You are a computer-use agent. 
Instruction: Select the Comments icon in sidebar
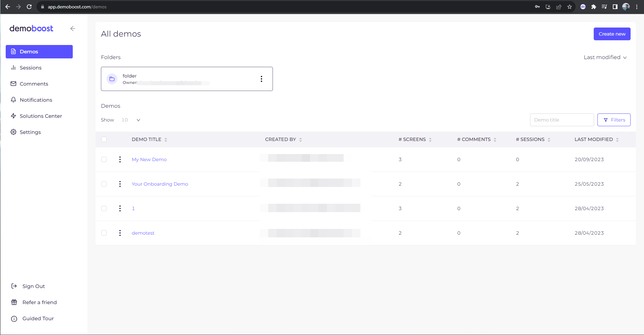[13, 84]
